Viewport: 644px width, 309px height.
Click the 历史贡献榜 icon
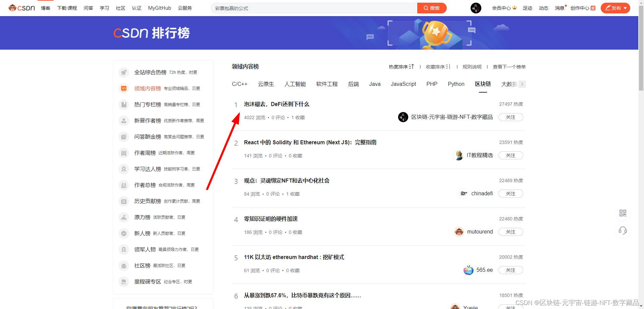click(124, 201)
